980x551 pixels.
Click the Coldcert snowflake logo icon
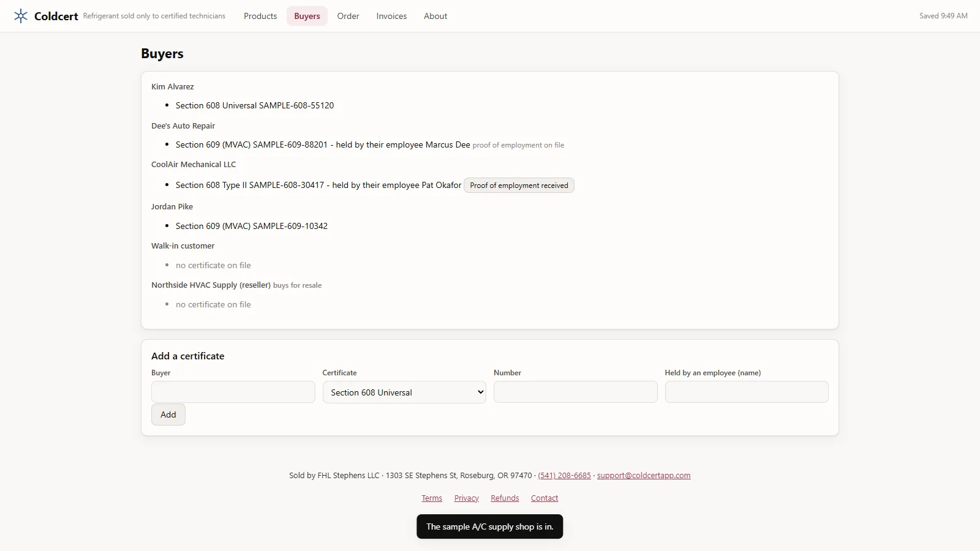pos(21,16)
